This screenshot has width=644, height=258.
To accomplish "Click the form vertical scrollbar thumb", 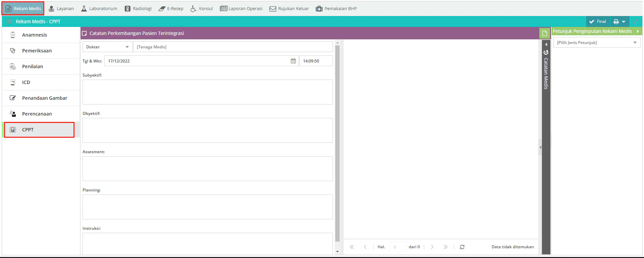I will pyautogui.click(x=337, y=143).
